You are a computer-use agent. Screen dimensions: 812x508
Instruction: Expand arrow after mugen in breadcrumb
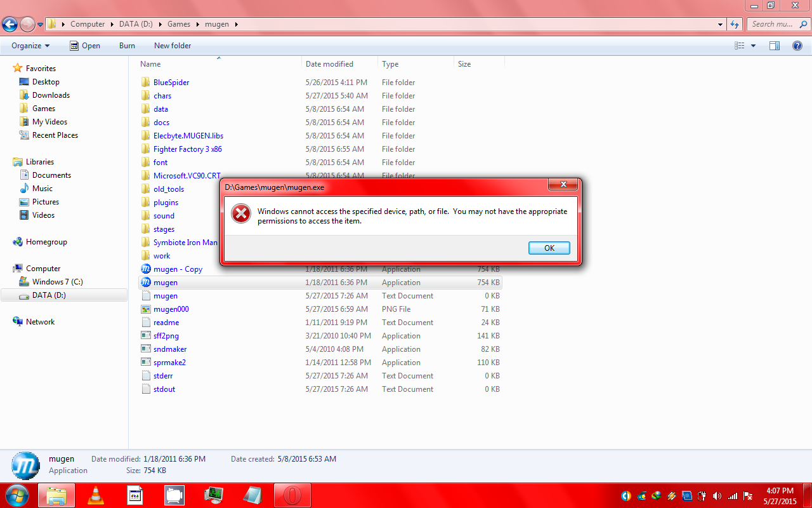[237, 24]
